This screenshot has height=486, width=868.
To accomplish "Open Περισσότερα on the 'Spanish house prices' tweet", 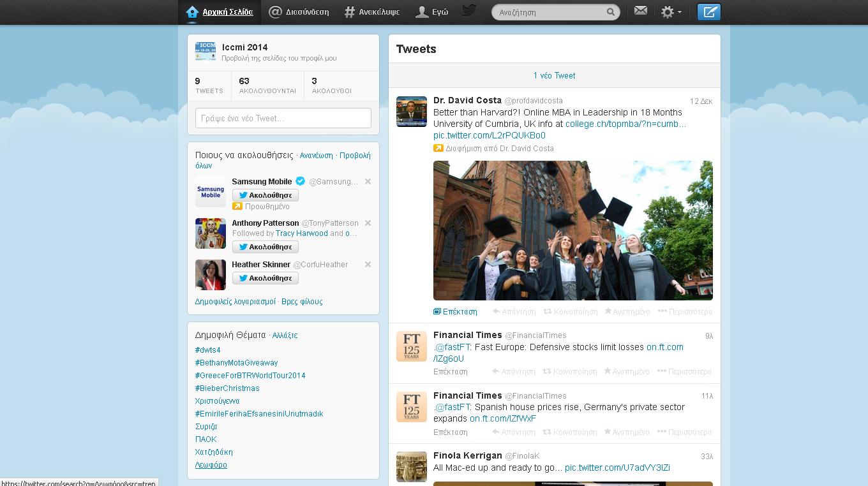I will pyautogui.click(x=685, y=432).
